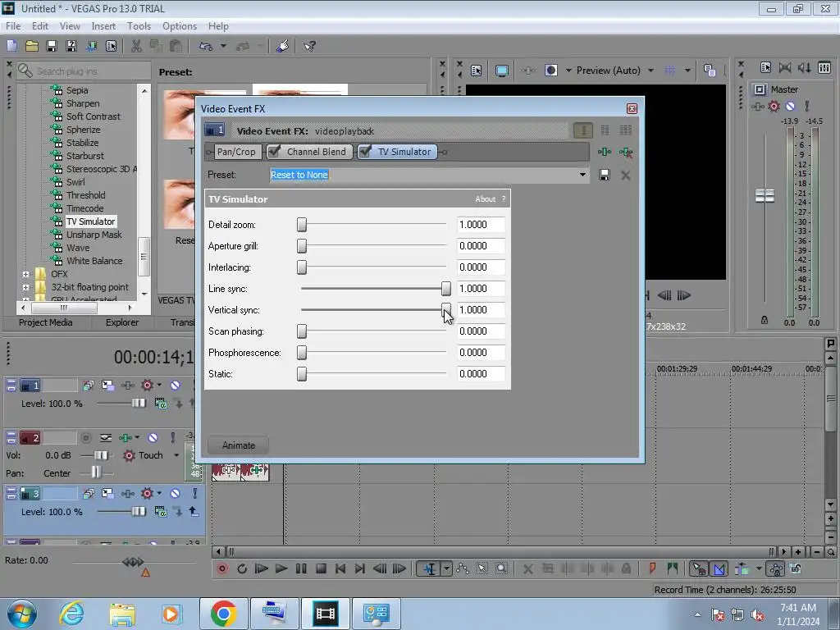Open the File menu
This screenshot has width=840, height=630.
click(13, 26)
